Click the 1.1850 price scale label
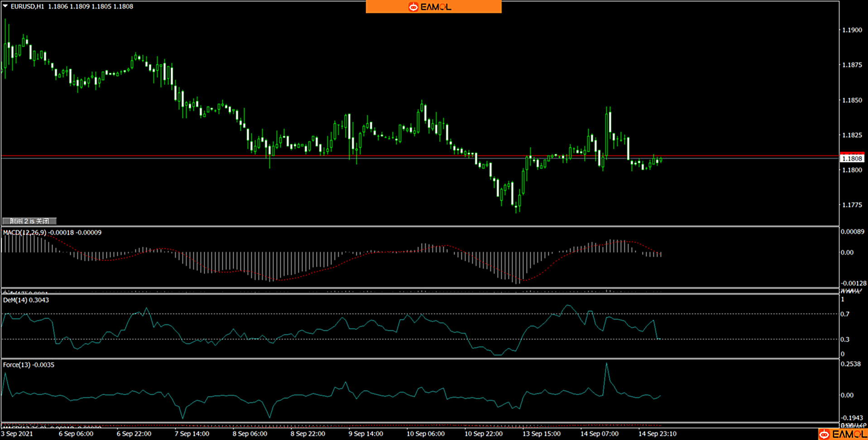This screenshot has height=440, width=868. [852, 100]
